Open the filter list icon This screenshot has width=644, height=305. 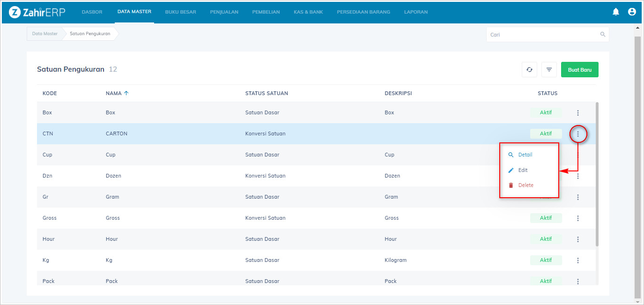549,70
